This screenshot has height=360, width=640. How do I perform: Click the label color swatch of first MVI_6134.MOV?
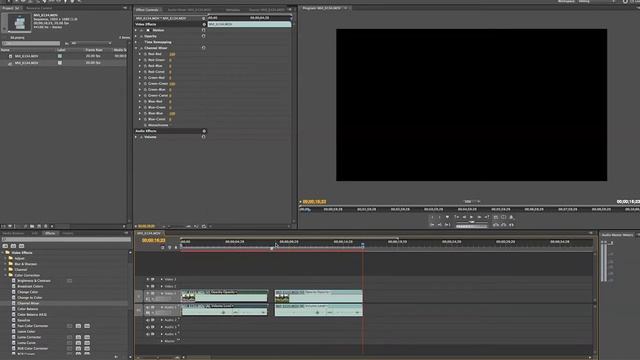tap(60, 56)
